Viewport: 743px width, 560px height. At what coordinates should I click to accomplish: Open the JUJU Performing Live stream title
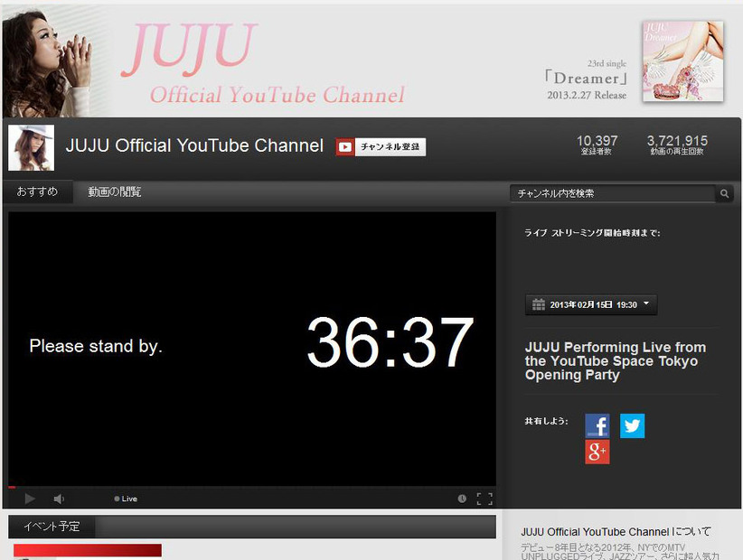coord(616,360)
